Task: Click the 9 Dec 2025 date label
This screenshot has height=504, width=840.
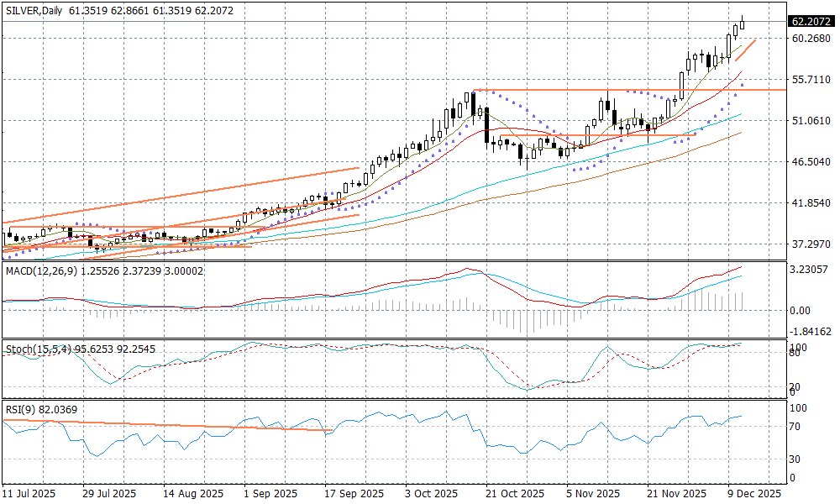Action: pyautogui.click(x=753, y=493)
